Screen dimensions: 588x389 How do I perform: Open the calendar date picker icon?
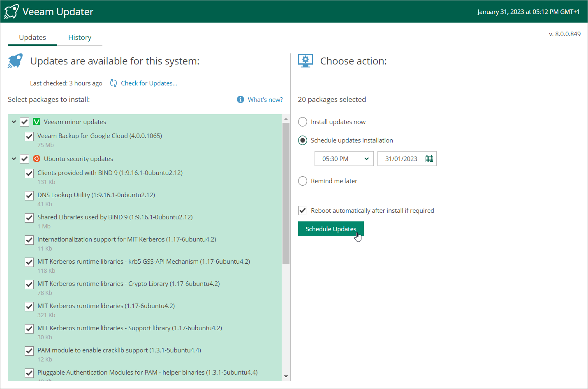click(x=429, y=159)
